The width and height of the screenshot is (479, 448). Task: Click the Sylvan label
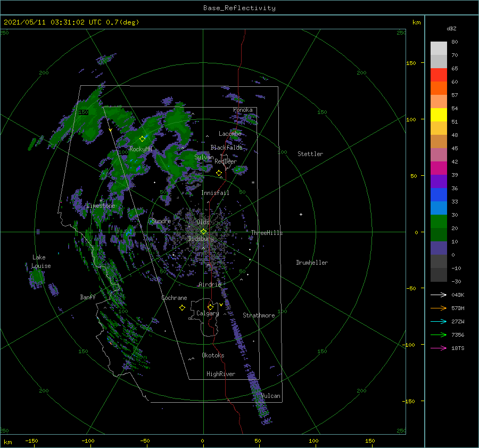click(x=204, y=157)
